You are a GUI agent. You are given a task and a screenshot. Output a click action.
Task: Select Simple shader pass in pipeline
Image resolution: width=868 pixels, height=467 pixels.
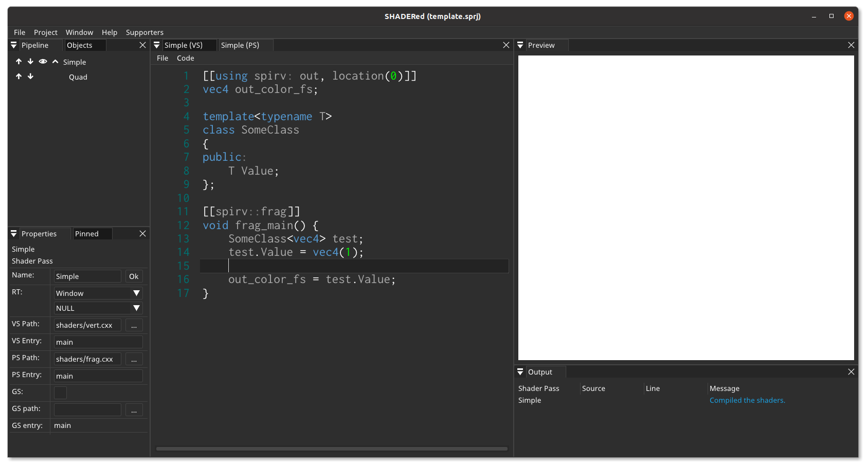[75, 62]
